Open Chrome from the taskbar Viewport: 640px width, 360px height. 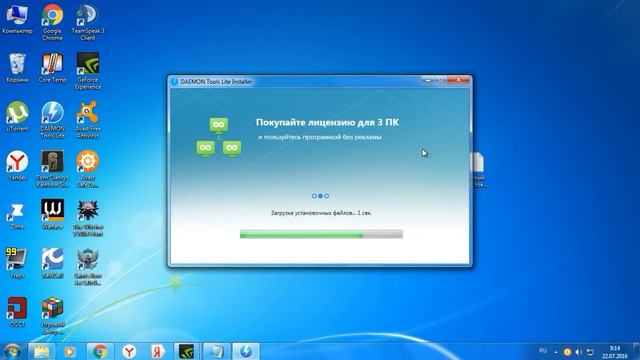pos(100,351)
